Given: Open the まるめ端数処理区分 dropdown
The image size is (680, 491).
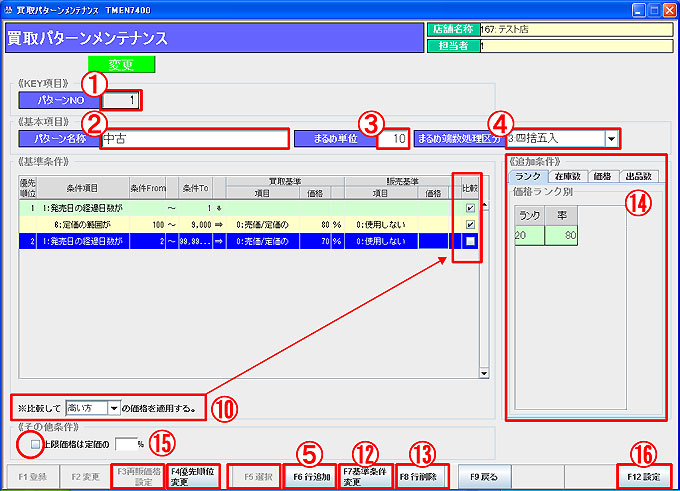Looking at the screenshot, I should [x=611, y=139].
